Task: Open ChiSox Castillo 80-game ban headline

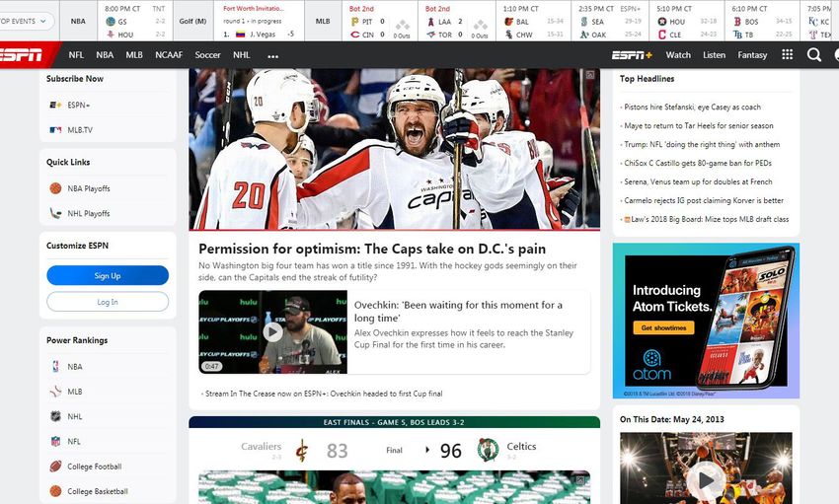Action: click(x=698, y=163)
